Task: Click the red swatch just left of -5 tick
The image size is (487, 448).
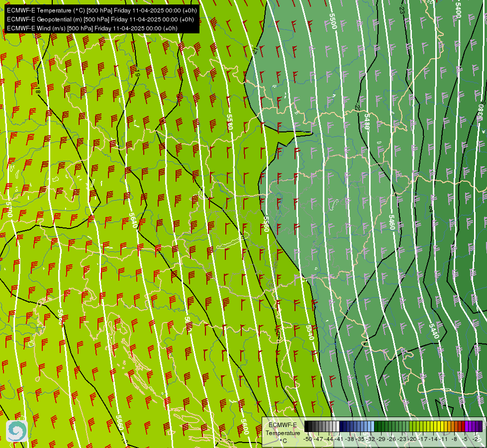Action: pos(463,426)
